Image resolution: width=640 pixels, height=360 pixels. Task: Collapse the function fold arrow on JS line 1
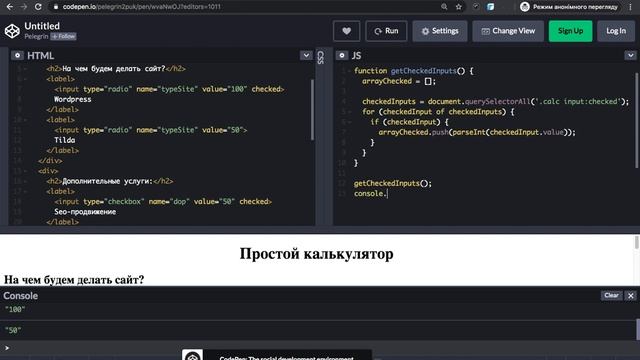pos(349,71)
